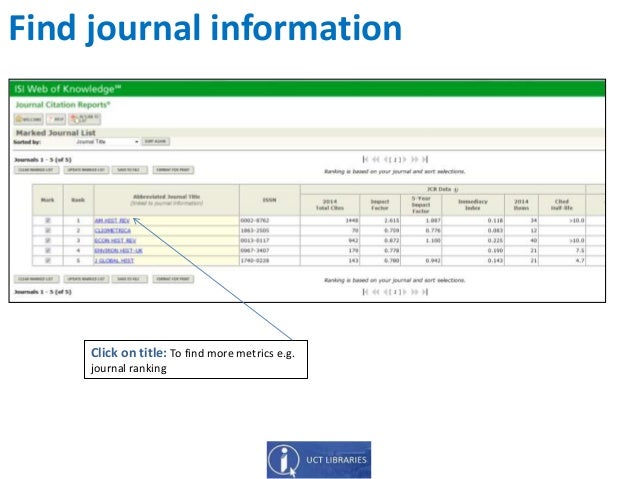This screenshot has height=479, width=638.
Task: Click the impact factor value 2.615
Action: [x=391, y=221]
